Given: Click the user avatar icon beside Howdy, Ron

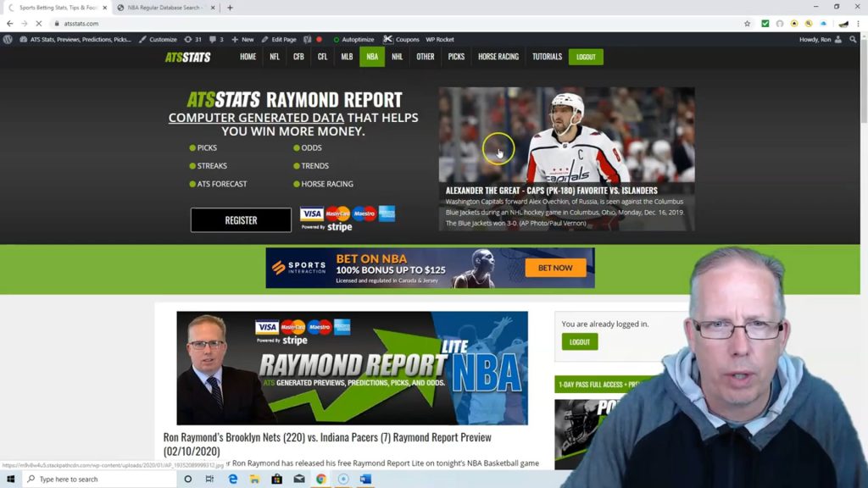Looking at the screenshot, I should click(x=838, y=39).
